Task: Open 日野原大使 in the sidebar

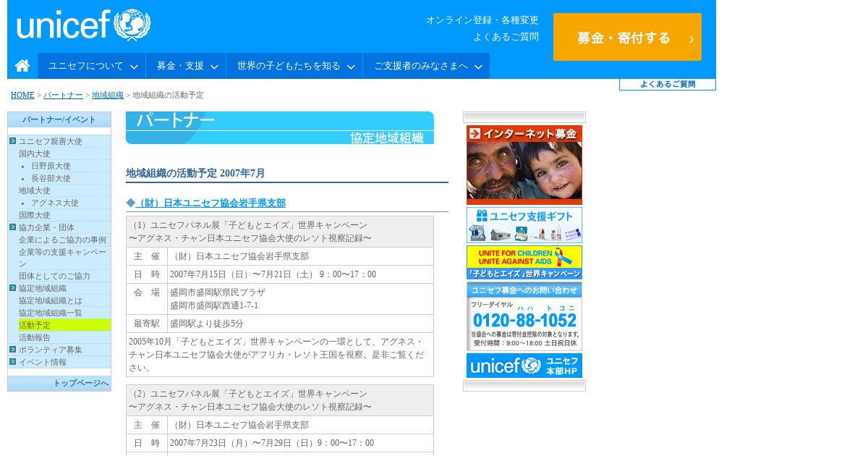Action: [51, 166]
